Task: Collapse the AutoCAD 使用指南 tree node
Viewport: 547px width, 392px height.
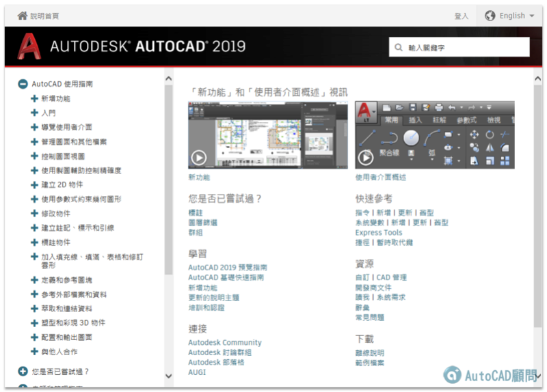Action: pyautogui.click(x=23, y=84)
